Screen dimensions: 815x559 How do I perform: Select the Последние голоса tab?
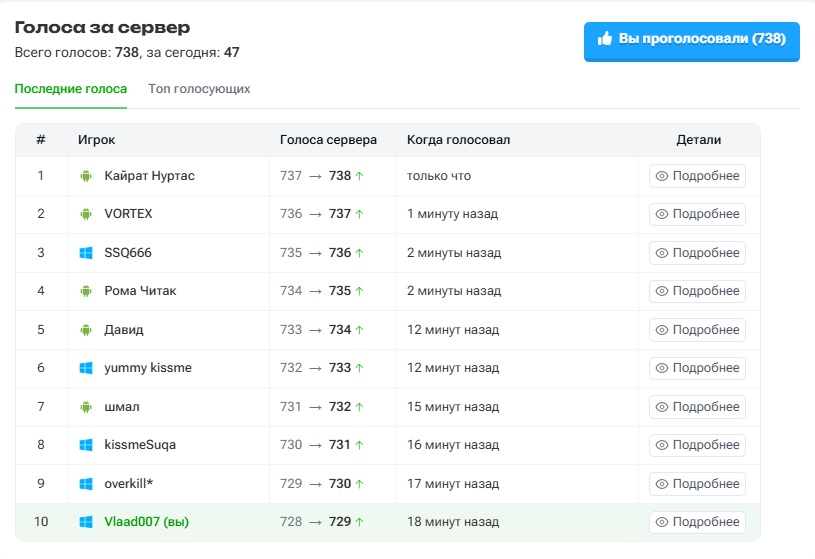(71, 89)
